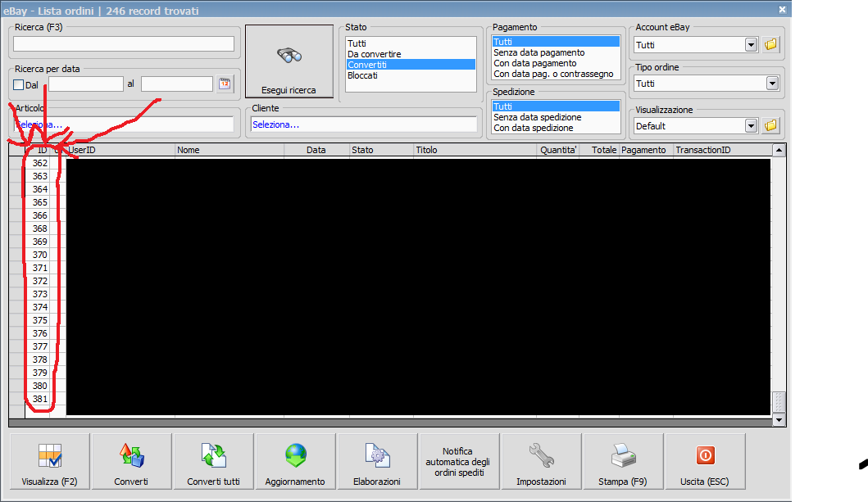Expand the Tipo ordine dropdown
The image size is (868, 502).
pos(772,84)
